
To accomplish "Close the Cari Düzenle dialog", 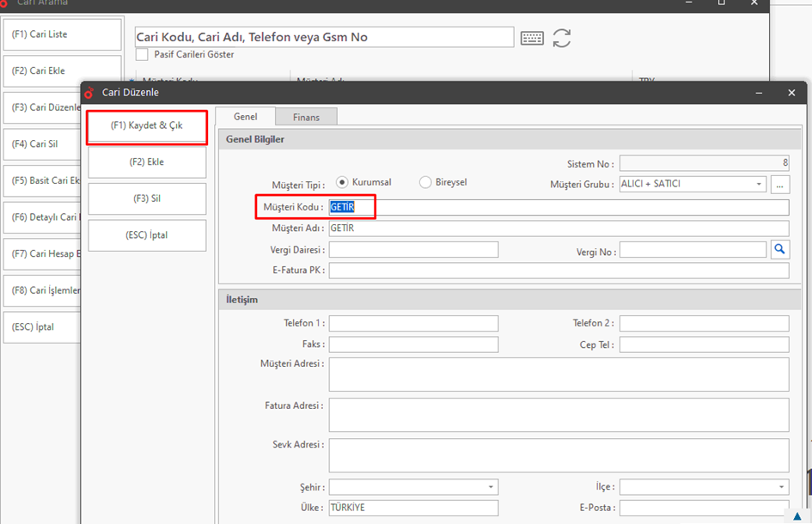I will tap(791, 93).
